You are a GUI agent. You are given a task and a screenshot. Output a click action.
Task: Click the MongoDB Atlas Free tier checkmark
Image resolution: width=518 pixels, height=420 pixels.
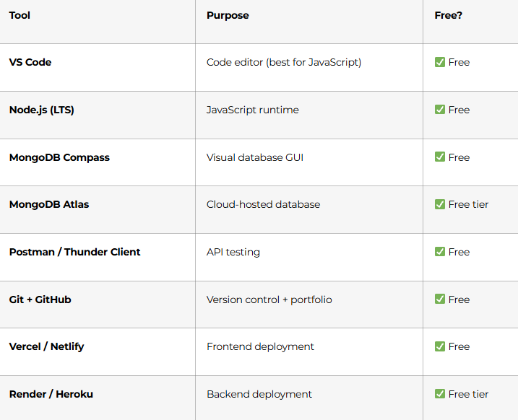coord(440,204)
